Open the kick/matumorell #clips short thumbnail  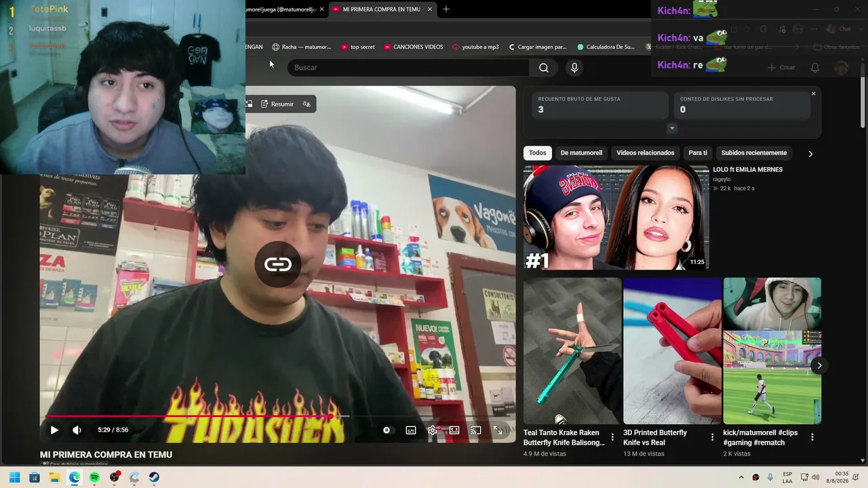(772, 351)
